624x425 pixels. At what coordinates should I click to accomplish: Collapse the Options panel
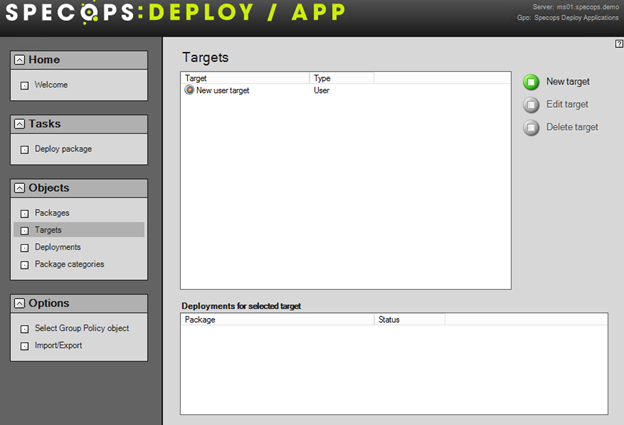[x=19, y=304]
